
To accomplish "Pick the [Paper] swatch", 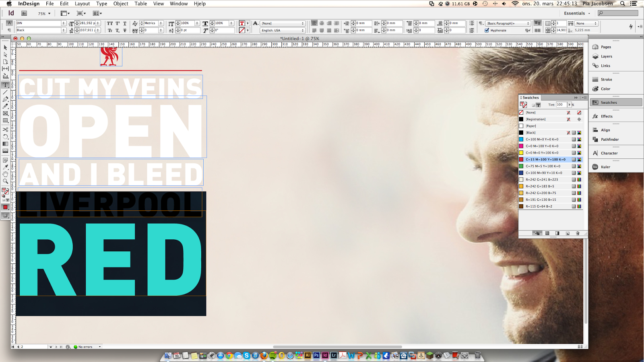I will tap(551, 126).
